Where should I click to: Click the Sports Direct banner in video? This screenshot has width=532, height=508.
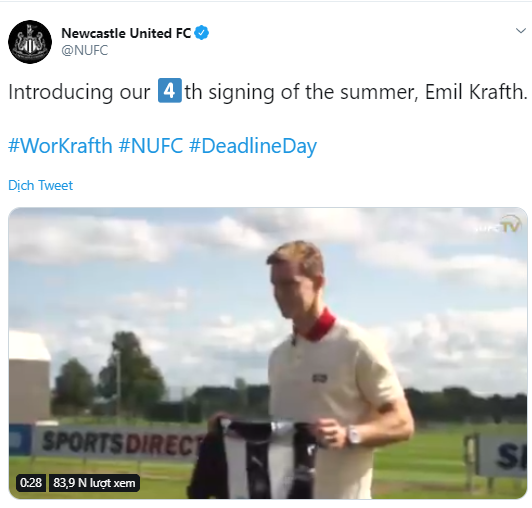pyautogui.click(x=119, y=443)
